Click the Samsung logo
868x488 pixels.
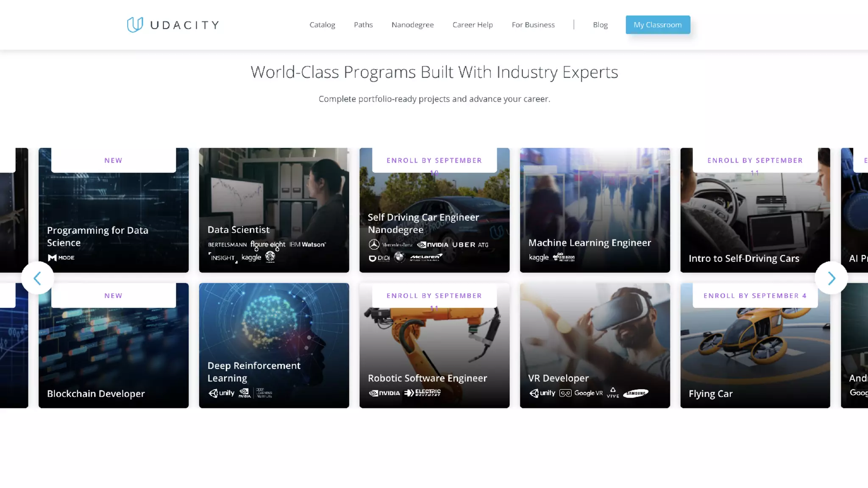pos(636,393)
